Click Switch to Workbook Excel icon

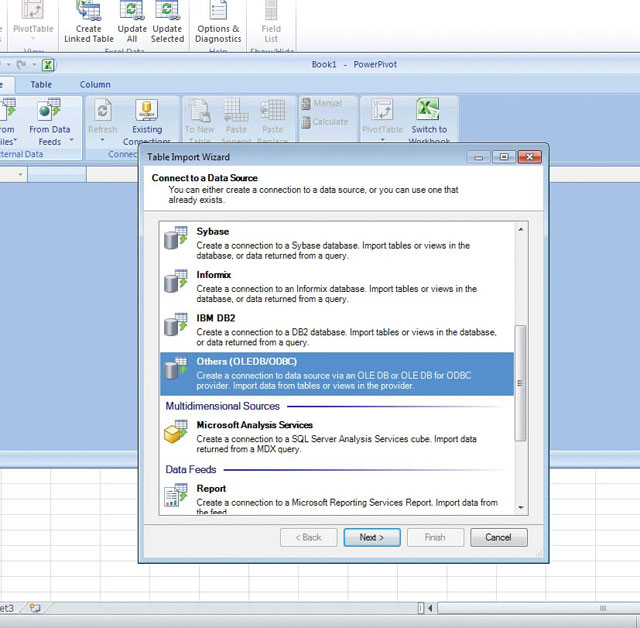tap(428, 112)
